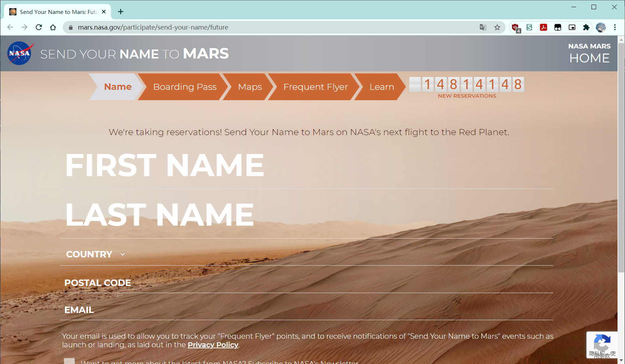Open the translate page icon
Image resolution: width=625 pixels, height=364 pixels.
[x=483, y=27]
